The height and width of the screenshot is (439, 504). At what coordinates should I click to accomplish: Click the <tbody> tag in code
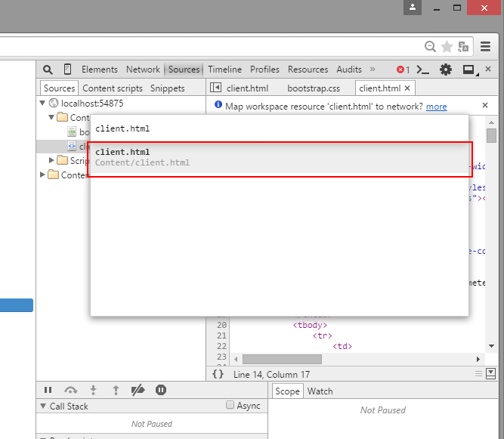tap(310, 325)
